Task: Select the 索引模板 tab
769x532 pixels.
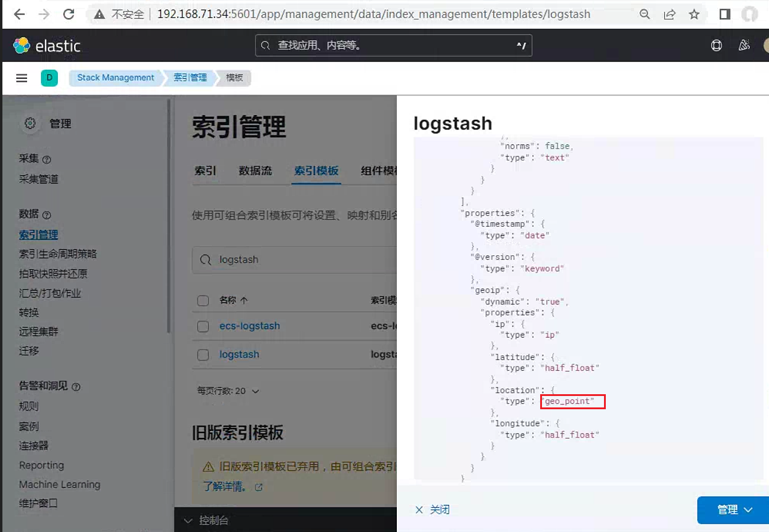Action: (317, 171)
